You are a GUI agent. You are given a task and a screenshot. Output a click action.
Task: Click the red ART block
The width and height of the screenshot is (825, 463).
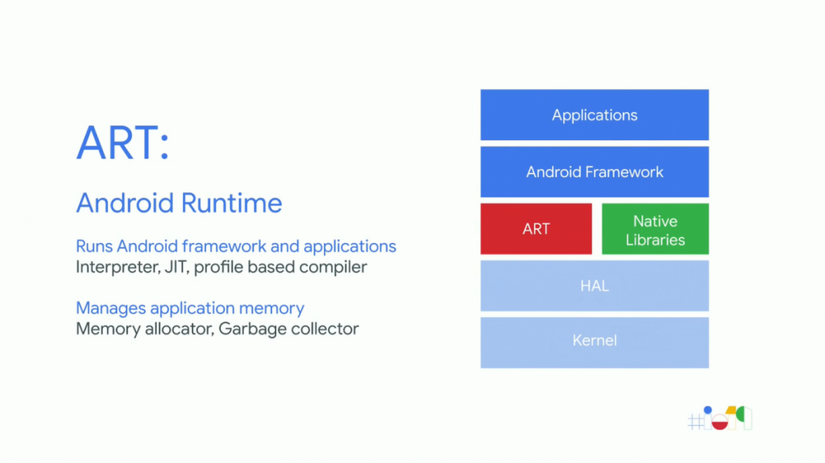pyautogui.click(x=536, y=229)
